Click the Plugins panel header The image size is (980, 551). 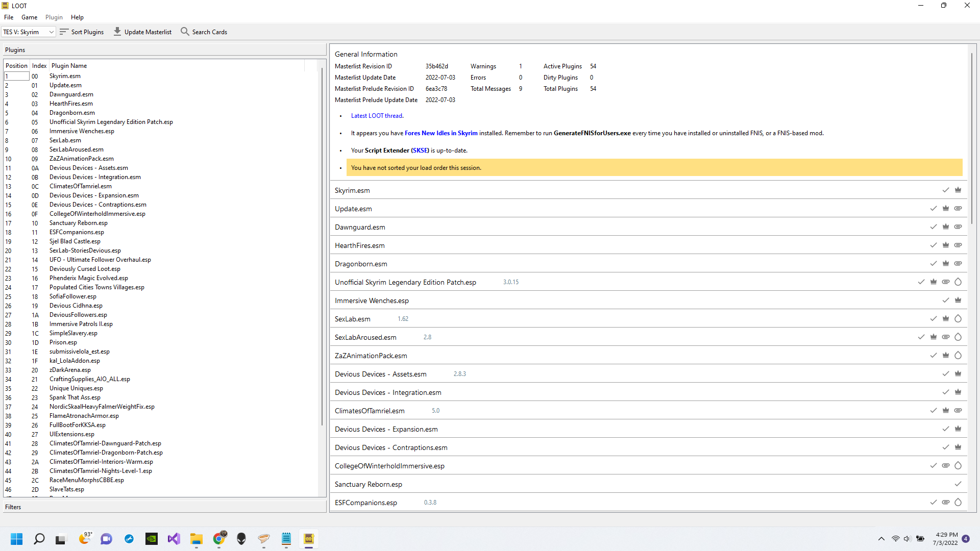click(164, 50)
